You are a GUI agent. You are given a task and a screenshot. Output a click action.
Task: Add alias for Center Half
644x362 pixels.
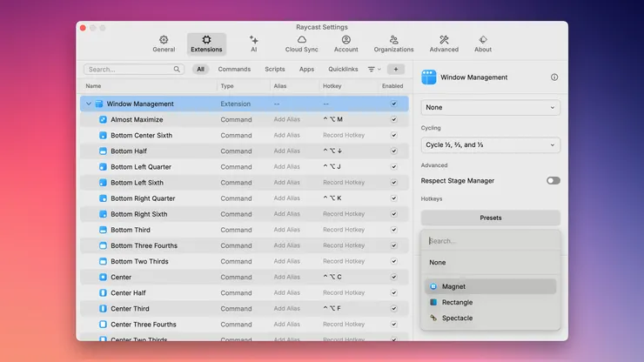point(286,293)
